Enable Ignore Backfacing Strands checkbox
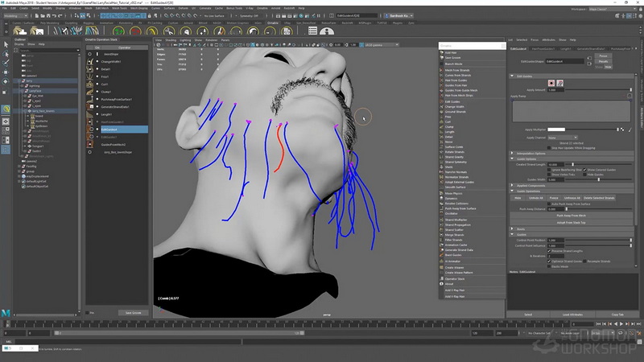 pyautogui.click(x=549, y=170)
